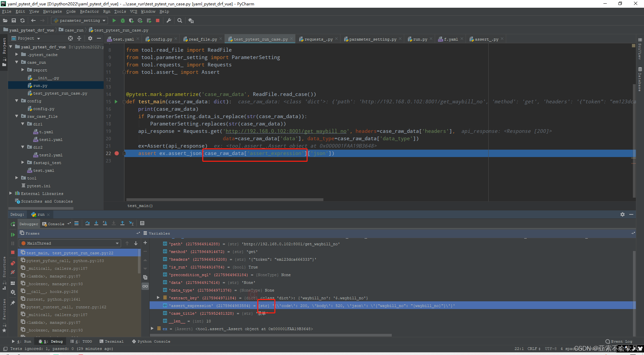Run with coverage from the main toolbar
644x355 pixels.
(131, 20)
